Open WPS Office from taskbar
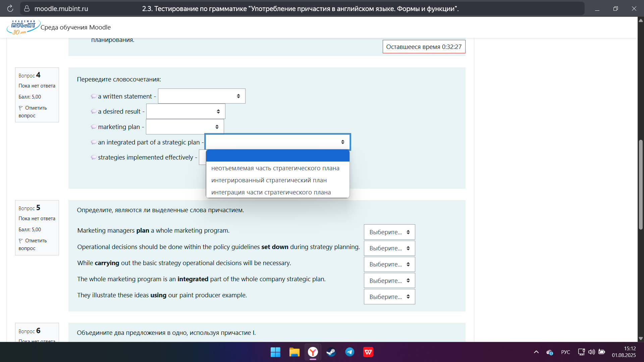This screenshot has width=644, height=362. (368, 352)
